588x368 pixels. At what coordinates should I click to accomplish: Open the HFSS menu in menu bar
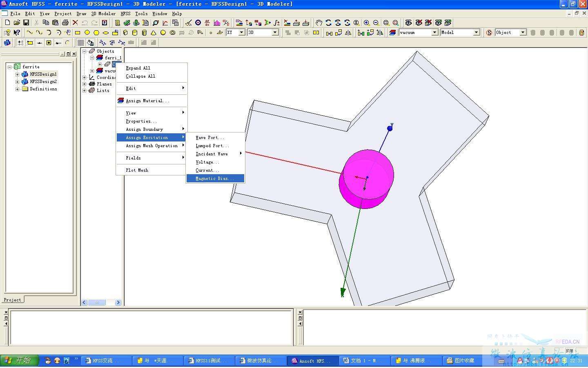point(125,13)
